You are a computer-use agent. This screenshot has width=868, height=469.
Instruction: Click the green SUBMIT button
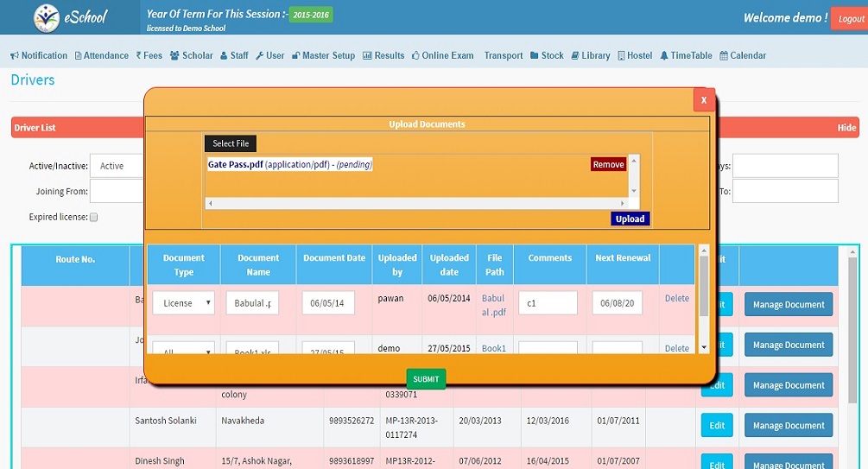[426, 379]
